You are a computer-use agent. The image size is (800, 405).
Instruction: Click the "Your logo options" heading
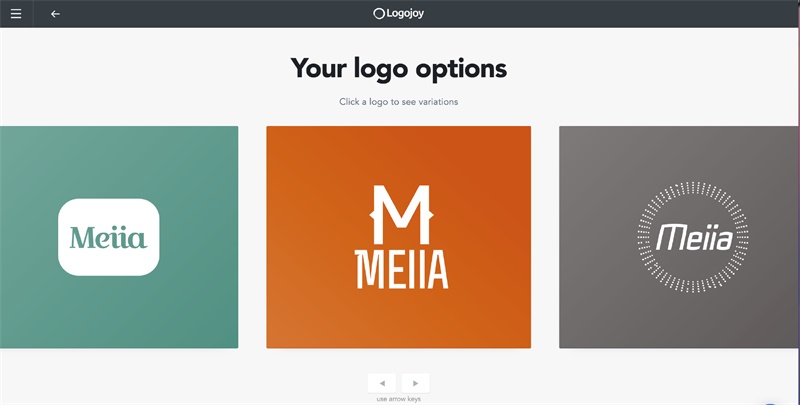pyautogui.click(x=398, y=69)
